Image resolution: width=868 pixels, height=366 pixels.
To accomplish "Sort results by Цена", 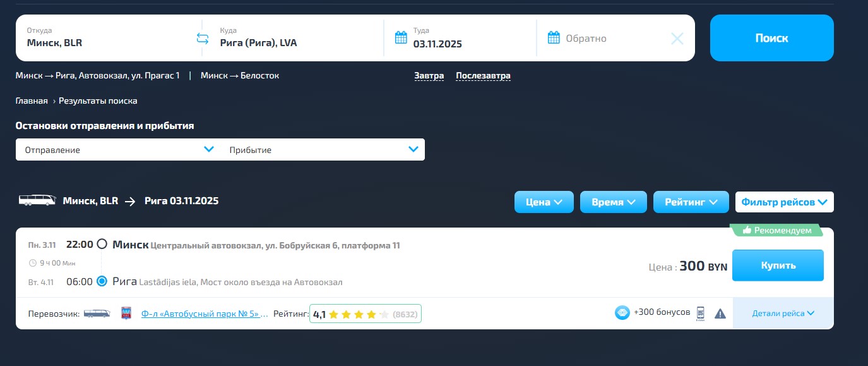I will click(x=544, y=202).
